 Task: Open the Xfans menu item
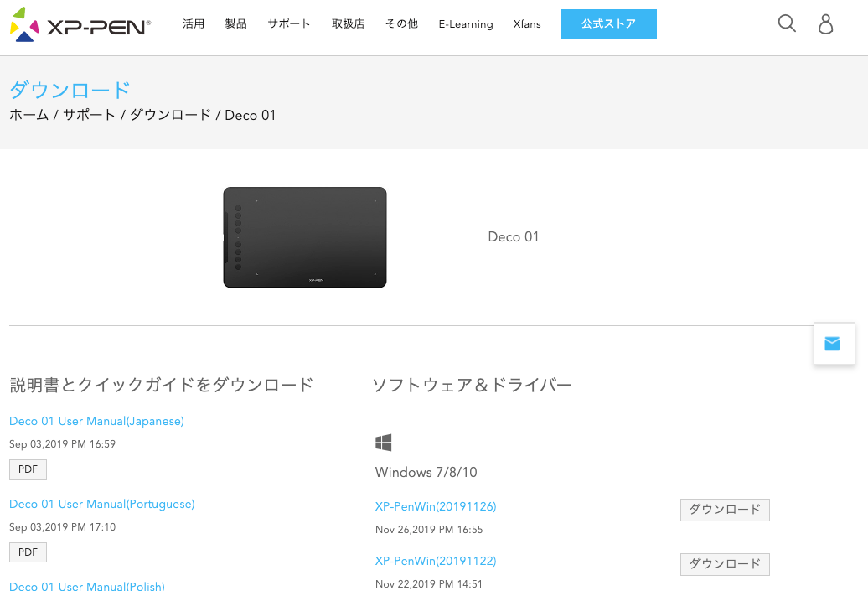tap(527, 24)
